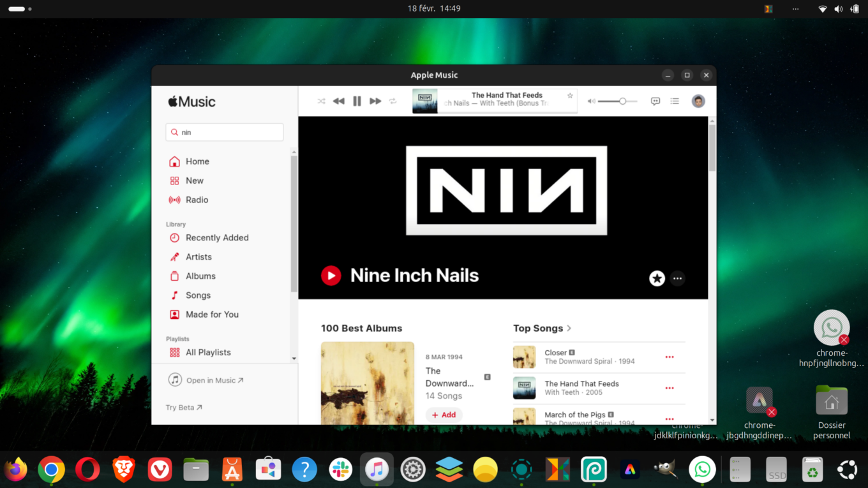
Task: Open more options for Closer
Action: pyautogui.click(x=670, y=357)
